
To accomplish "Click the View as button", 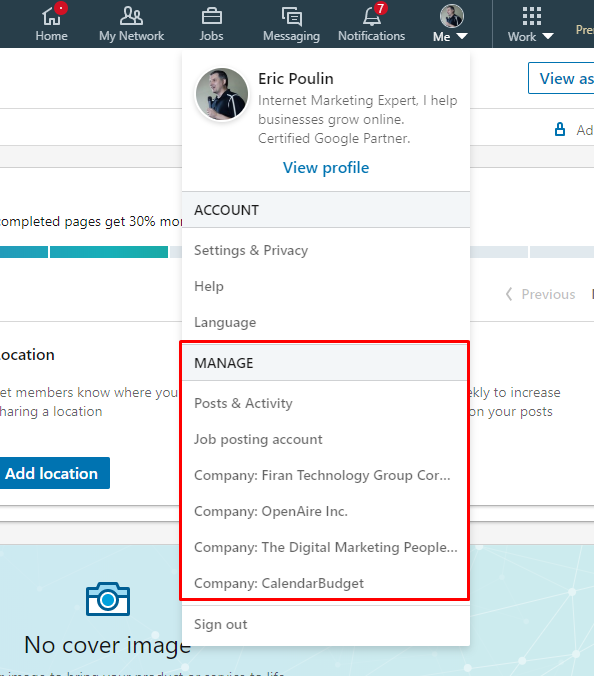I will tap(561, 78).
